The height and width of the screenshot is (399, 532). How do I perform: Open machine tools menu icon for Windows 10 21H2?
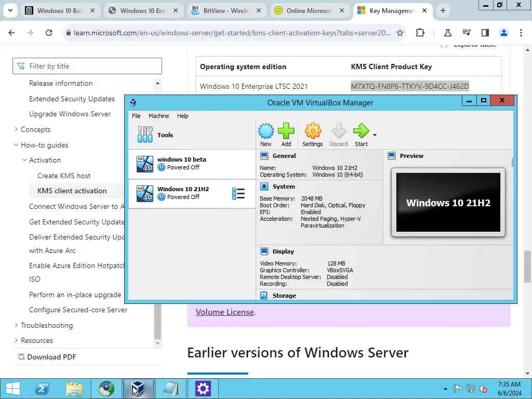(x=238, y=193)
